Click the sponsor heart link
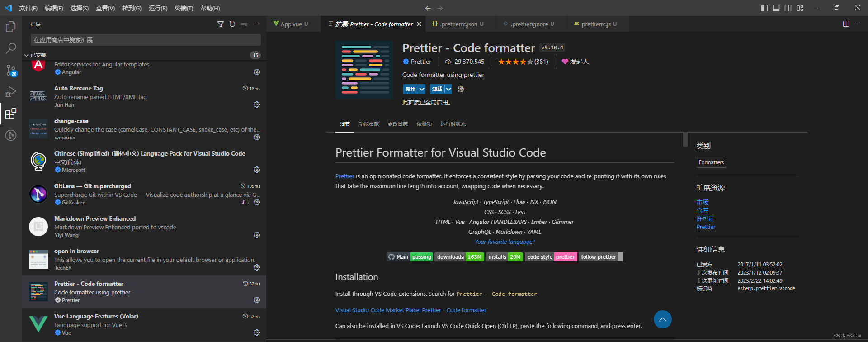 click(575, 62)
